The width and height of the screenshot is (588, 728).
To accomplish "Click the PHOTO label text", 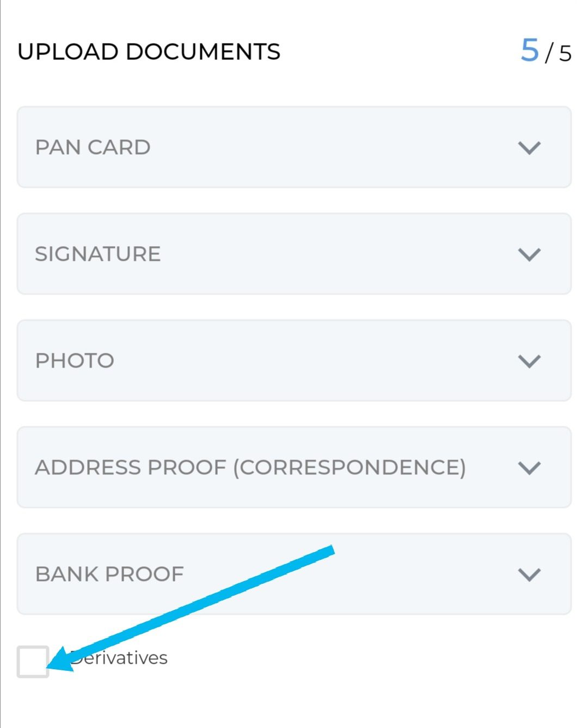I will pyautogui.click(x=75, y=361).
